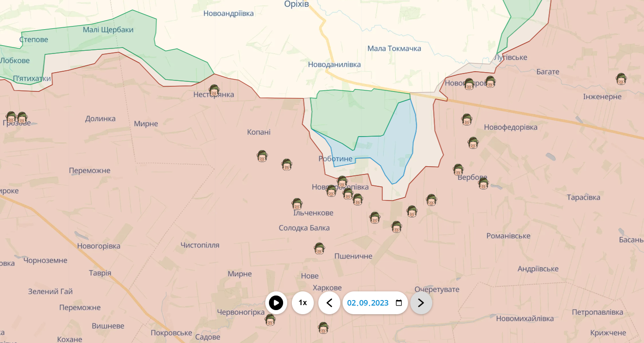Click the 02.09.2023 date input text
This screenshot has height=343, width=644.
[x=368, y=303]
